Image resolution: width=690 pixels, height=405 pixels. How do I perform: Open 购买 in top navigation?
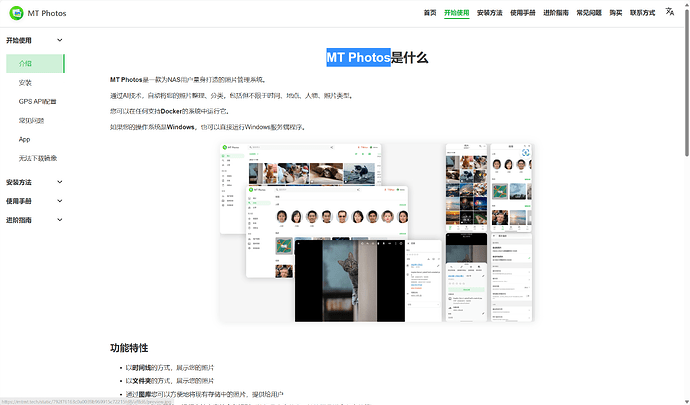click(x=616, y=13)
